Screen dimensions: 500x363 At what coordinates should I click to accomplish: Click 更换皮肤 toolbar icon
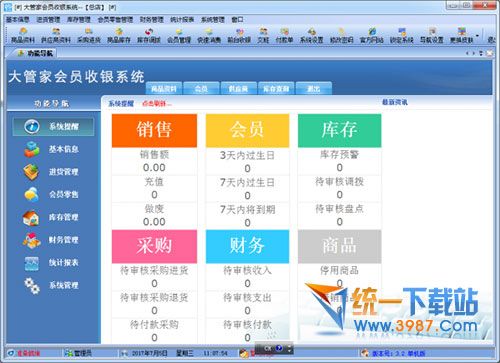point(462,35)
